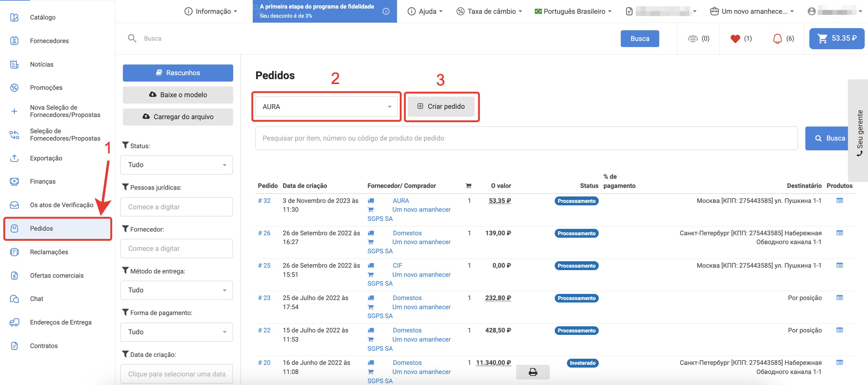Click the Catálogo sidebar icon
Viewport: 868px width, 385px height.
pos(14,17)
